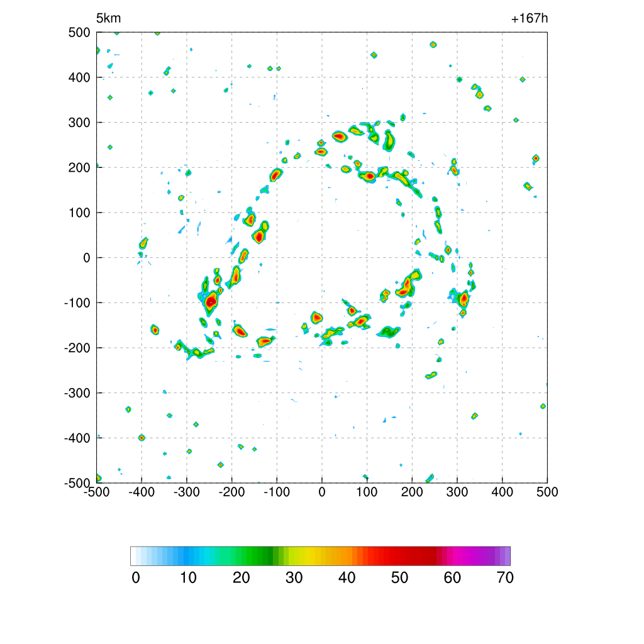Pick x-axis tick label 100

click(367, 492)
